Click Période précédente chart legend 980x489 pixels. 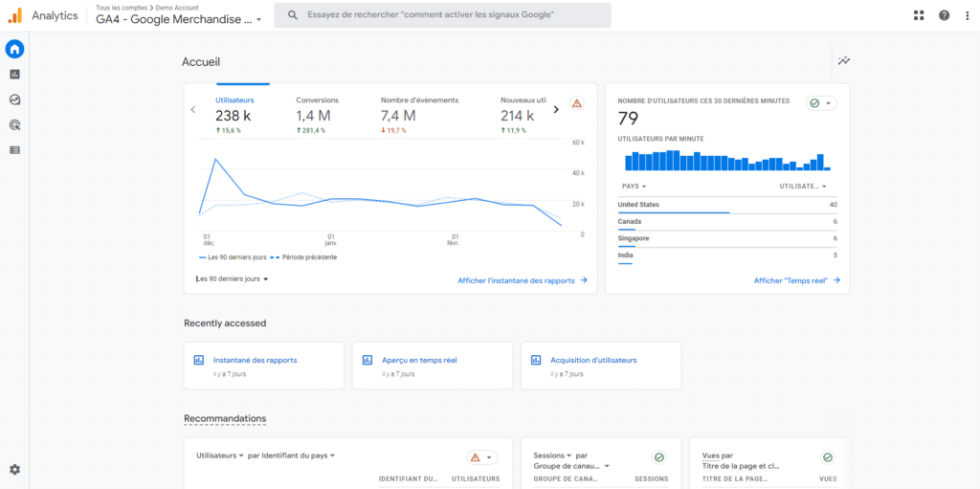(x=304, y=257)
